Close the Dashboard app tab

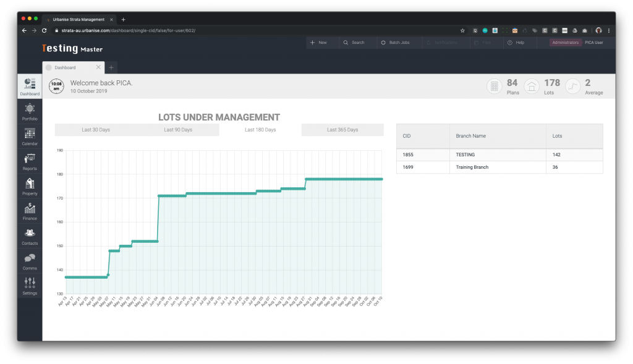tap(98, 67)
